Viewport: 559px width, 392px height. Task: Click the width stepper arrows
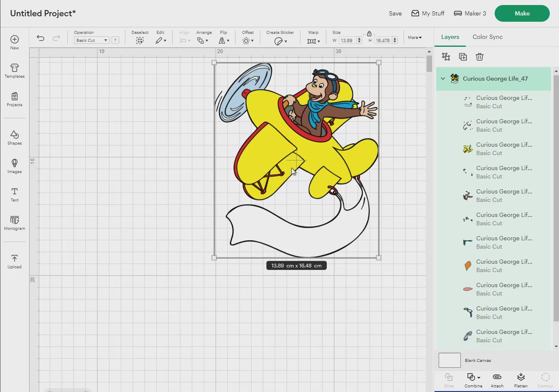point(359,41)
